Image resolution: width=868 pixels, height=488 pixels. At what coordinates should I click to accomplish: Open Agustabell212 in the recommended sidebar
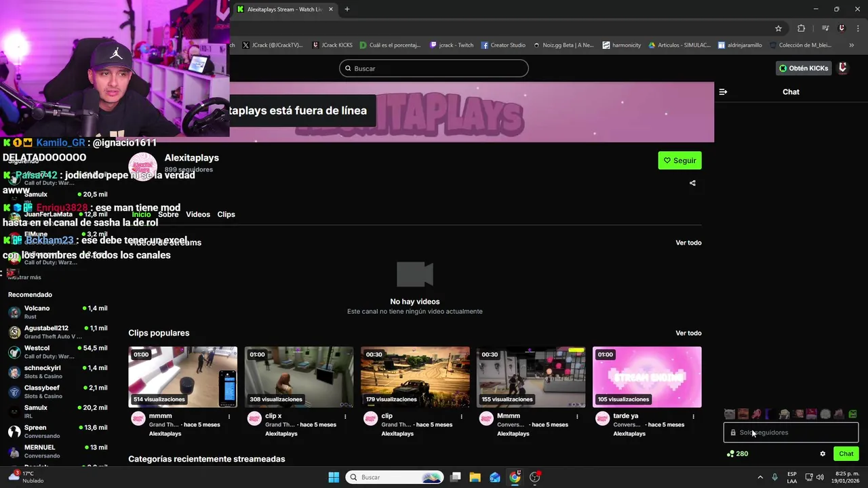[58, 332]
